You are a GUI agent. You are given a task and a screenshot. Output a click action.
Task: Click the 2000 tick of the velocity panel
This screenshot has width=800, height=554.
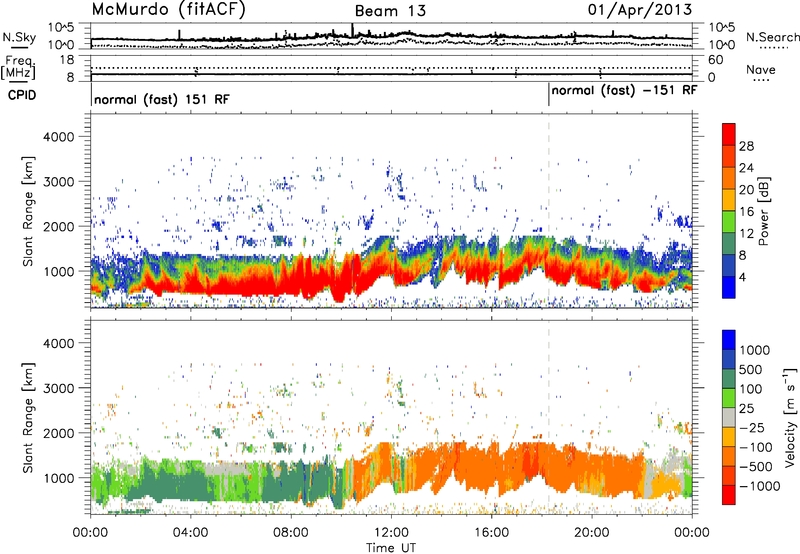[58, 433]
